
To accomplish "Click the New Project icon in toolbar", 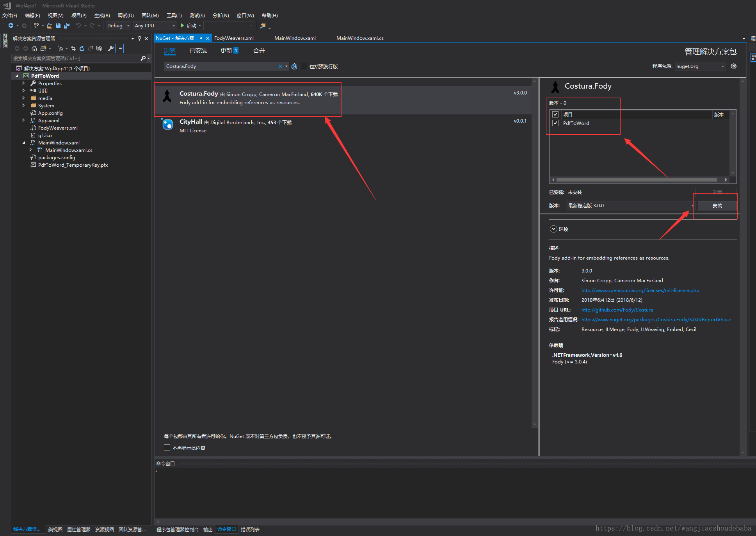I will (36, 26).
